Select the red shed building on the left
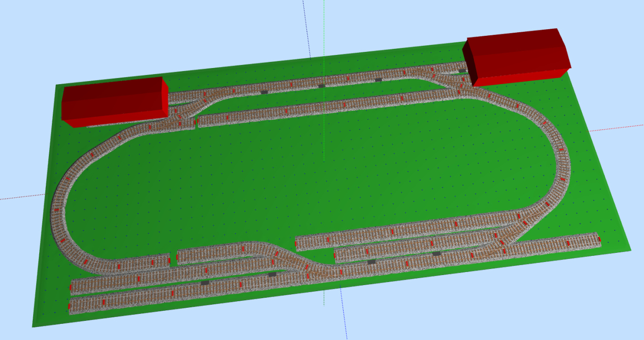 coord(114,101)
